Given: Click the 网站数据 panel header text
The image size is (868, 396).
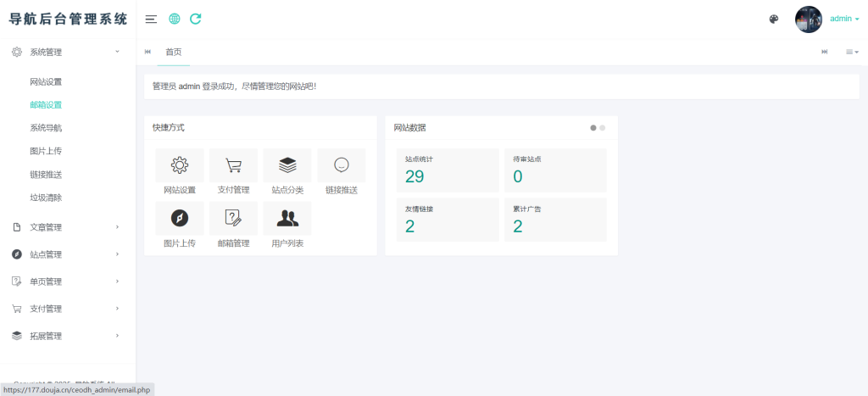Looking at the screenshot, I should [x=410, y=128].
